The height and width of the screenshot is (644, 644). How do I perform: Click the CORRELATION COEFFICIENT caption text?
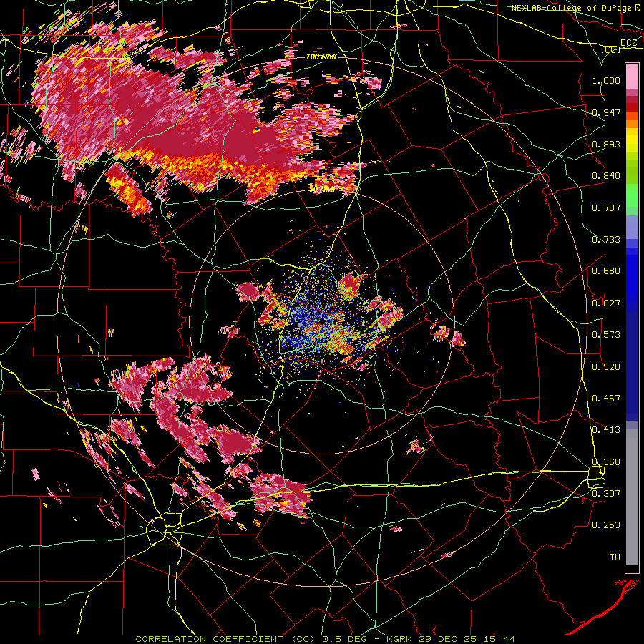point(209,639)
